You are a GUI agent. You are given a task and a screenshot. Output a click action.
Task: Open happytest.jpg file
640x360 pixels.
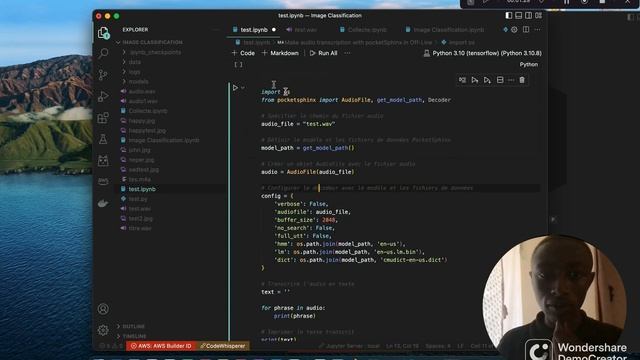(x=143, y=131)
